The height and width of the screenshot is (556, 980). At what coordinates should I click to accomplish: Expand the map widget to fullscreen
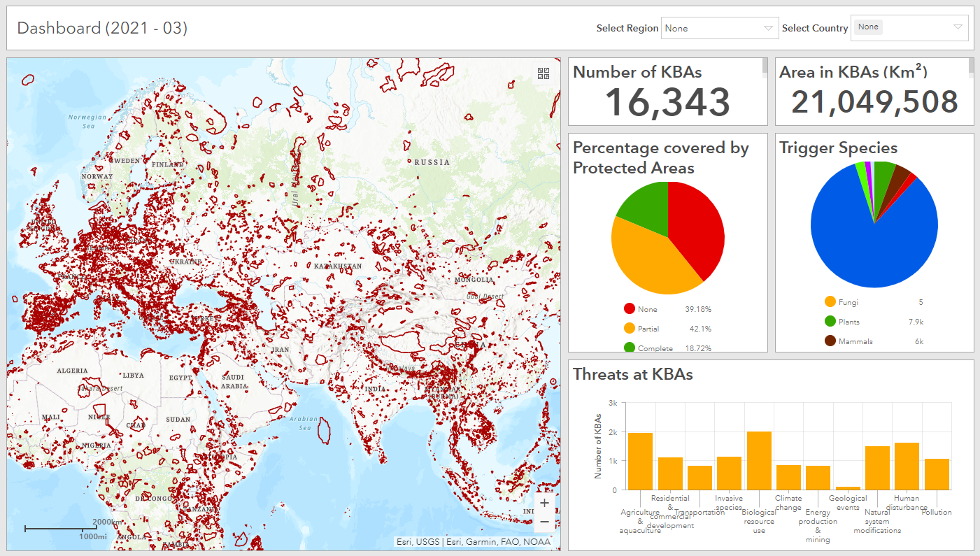point(543,73)
